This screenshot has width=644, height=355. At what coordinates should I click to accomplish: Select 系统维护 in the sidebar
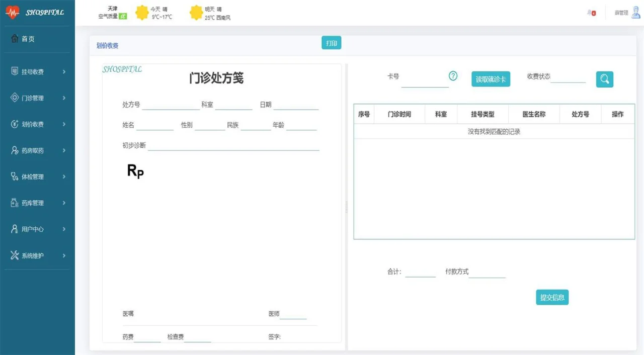38,256
